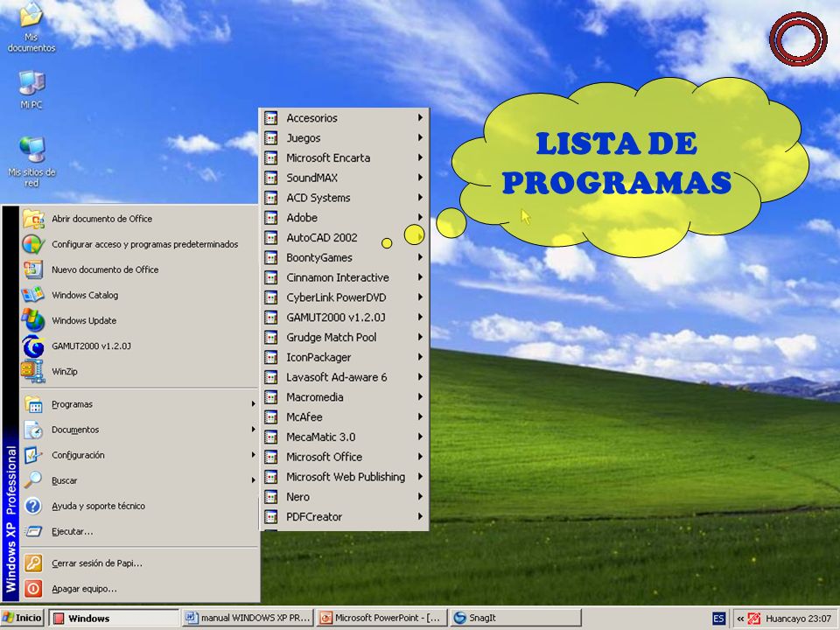Open Adobe program group
The width and height of the screenshot is (840, 630).
(x=344, y=218)
